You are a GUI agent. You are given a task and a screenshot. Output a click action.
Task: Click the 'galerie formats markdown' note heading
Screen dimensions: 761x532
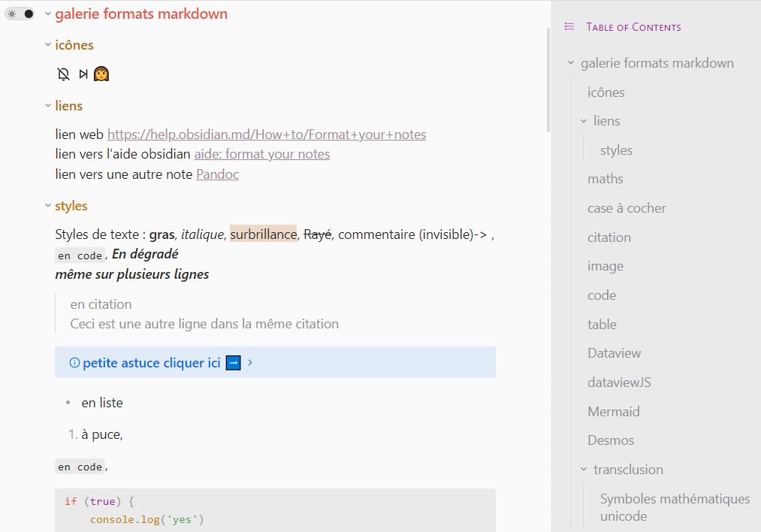141,14
